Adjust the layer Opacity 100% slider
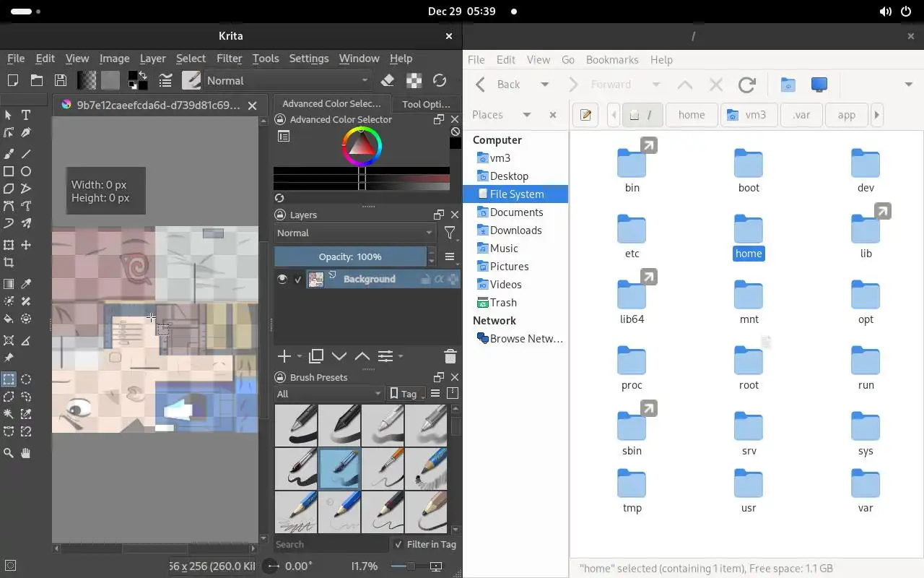Image resolution: width=924 pixels, height=578 pixels. point(350,256)
